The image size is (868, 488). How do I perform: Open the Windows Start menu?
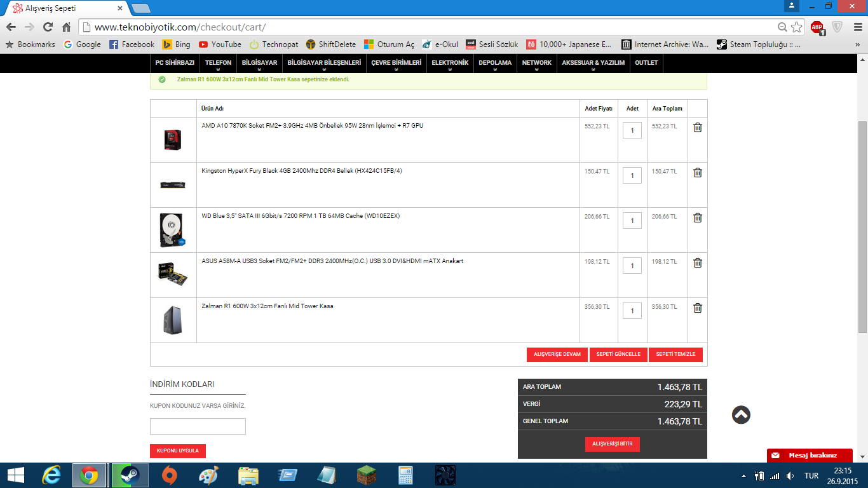click(15, 475)
